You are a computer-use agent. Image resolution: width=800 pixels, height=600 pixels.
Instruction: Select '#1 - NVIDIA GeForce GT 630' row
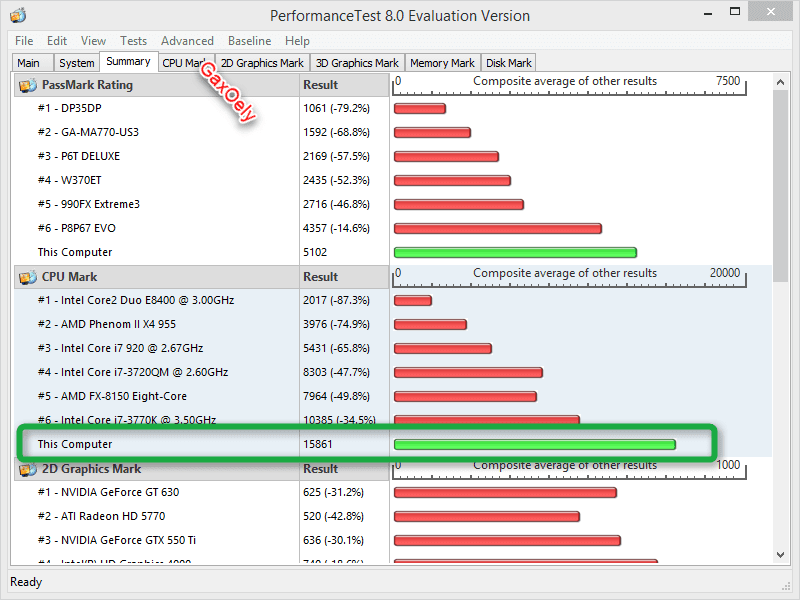point(393,492)
